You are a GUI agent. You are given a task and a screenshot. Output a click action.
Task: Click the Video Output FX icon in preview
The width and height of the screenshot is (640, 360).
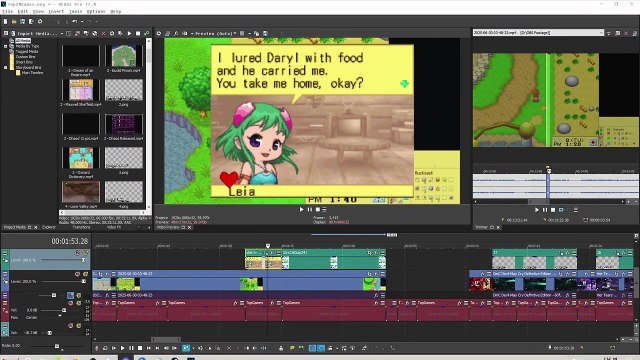[x=176, y=33]
